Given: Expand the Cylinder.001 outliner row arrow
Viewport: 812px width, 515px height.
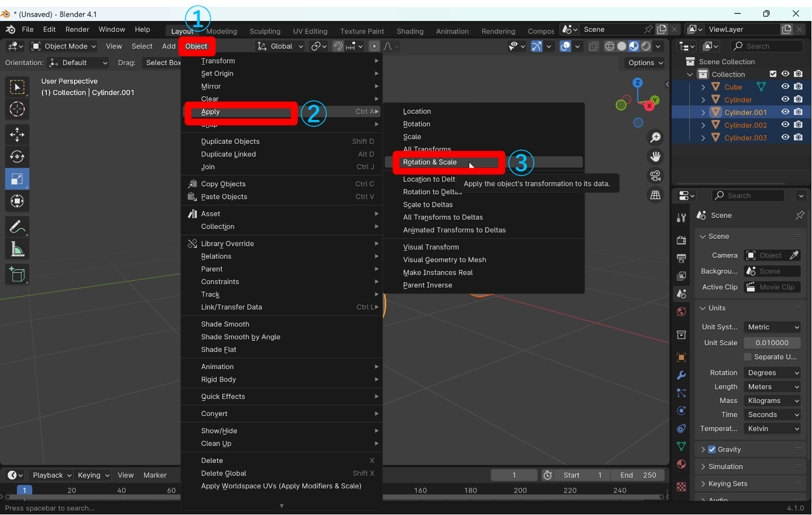Looking at the screenshot, I should [x=703, y=112].
